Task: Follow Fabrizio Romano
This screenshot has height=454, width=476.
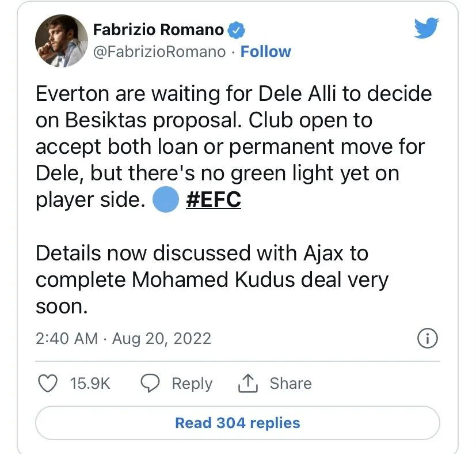Action: tap(265, 52)
